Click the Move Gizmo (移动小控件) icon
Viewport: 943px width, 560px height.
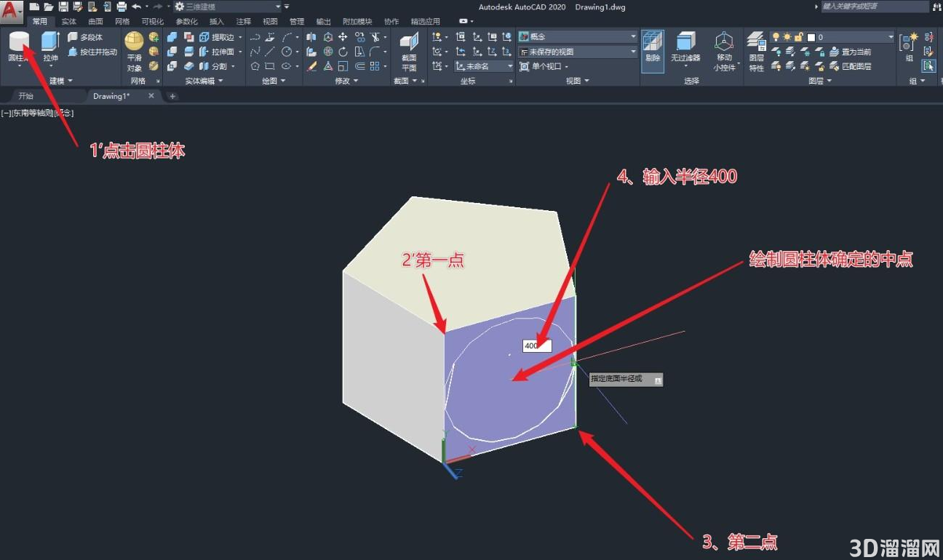(724, 51)
